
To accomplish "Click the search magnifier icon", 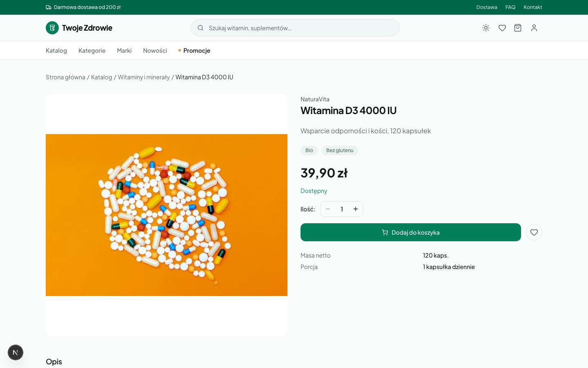I will pos(200,28).
